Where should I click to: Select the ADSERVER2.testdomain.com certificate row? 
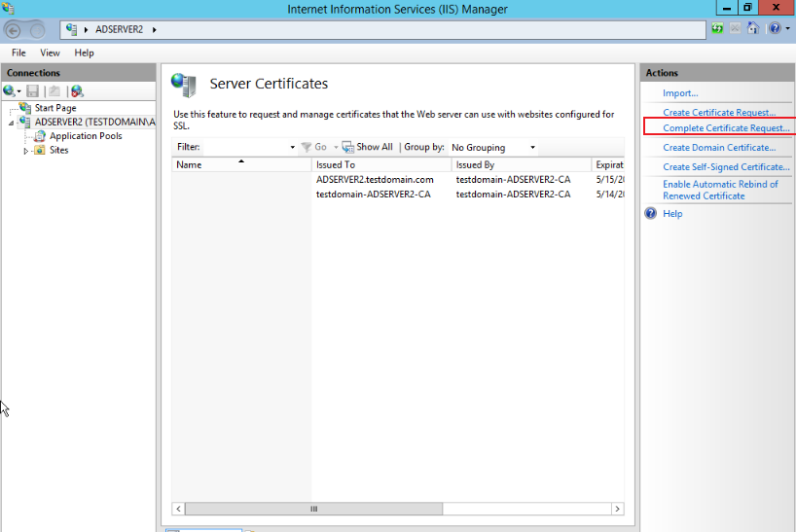[398, 180]
